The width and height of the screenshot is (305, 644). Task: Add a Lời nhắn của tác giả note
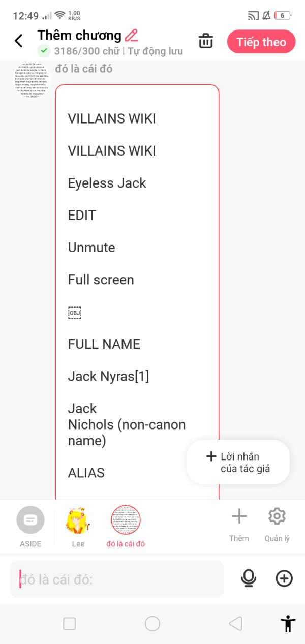point(237,462)
